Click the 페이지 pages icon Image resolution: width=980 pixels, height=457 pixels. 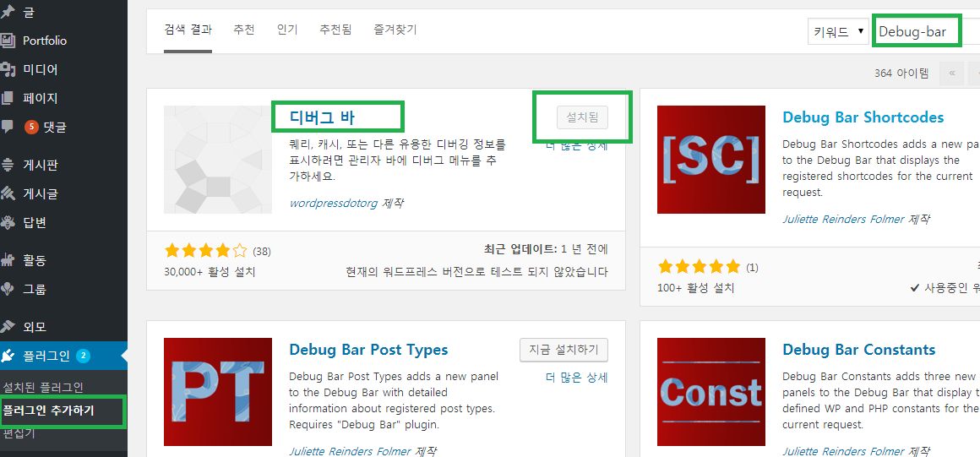7,98
